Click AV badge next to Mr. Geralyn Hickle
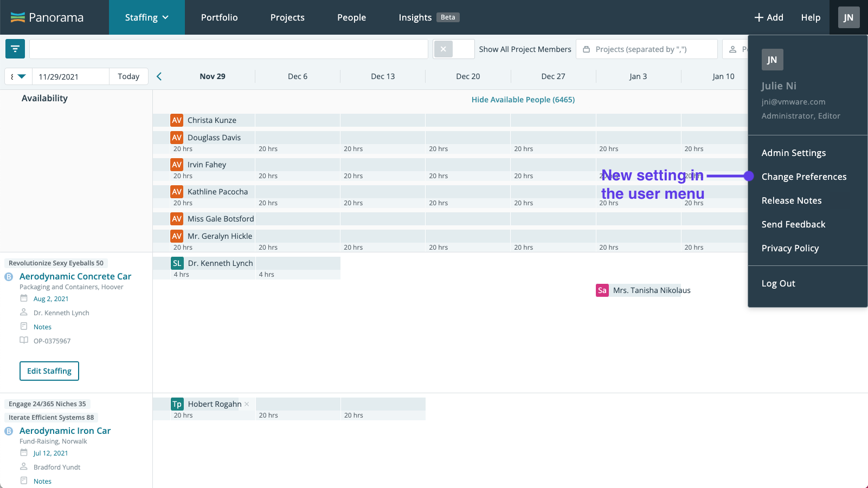The image size is (868, 488). click(177, 236)
